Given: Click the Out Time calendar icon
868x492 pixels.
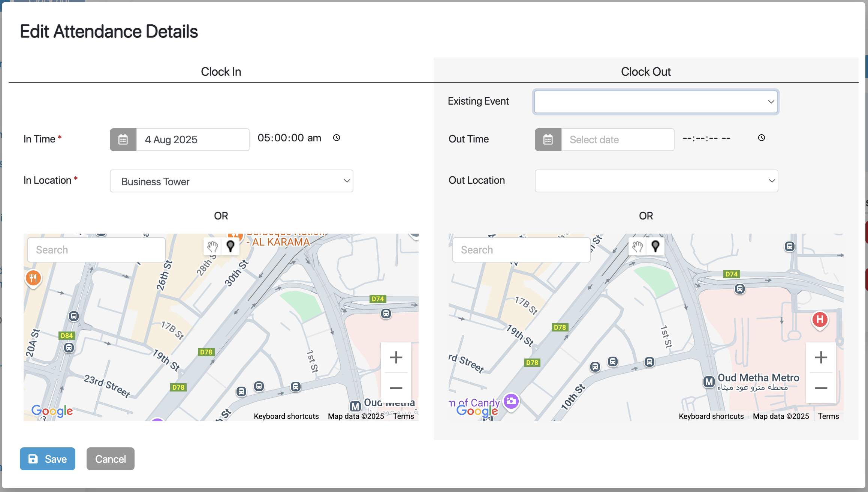Looking at the screenshot, I should pyautogui.click(x=548, y=139).
